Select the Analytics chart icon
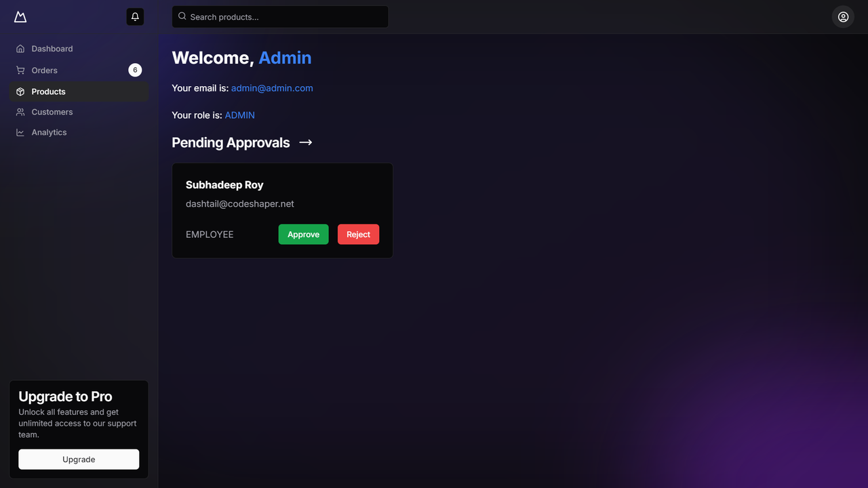This screenshot has height=488, width=868. tap(20, 132)
